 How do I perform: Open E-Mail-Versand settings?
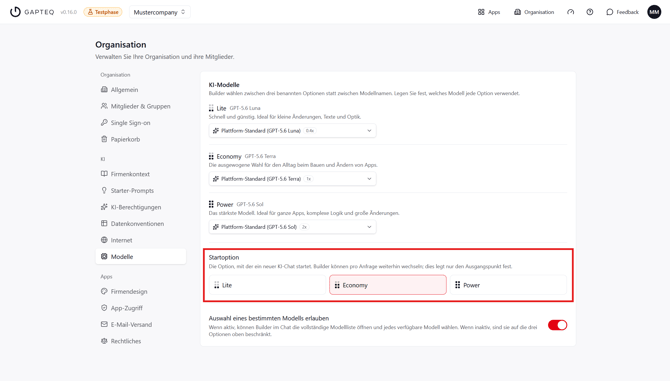[141, 325]
